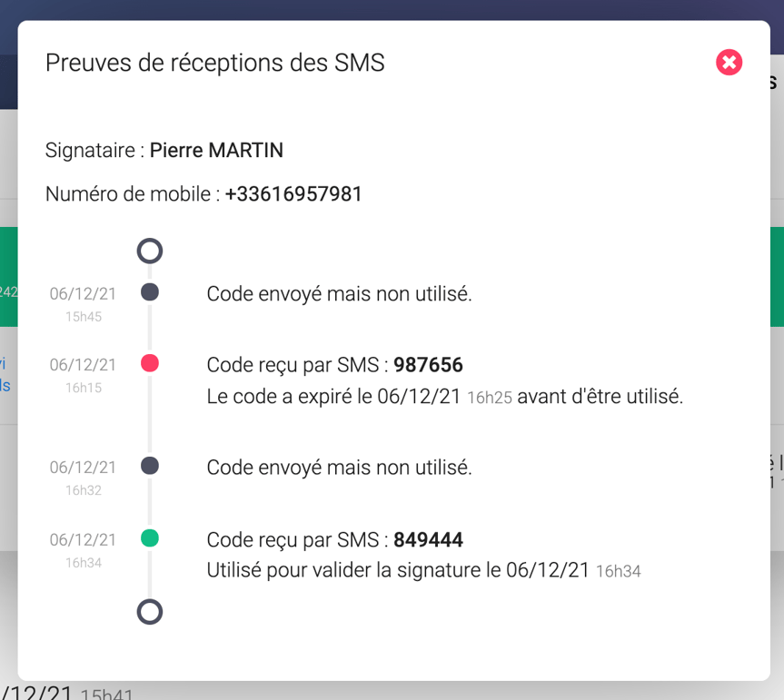Select the SMS code 987656
The width and height of the screenshot is (784, 700).
click(x=431, y=364)
